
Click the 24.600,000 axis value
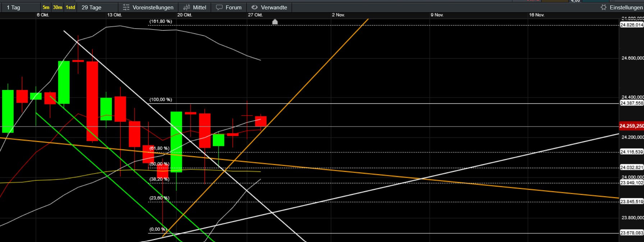[x=632, y=58]
